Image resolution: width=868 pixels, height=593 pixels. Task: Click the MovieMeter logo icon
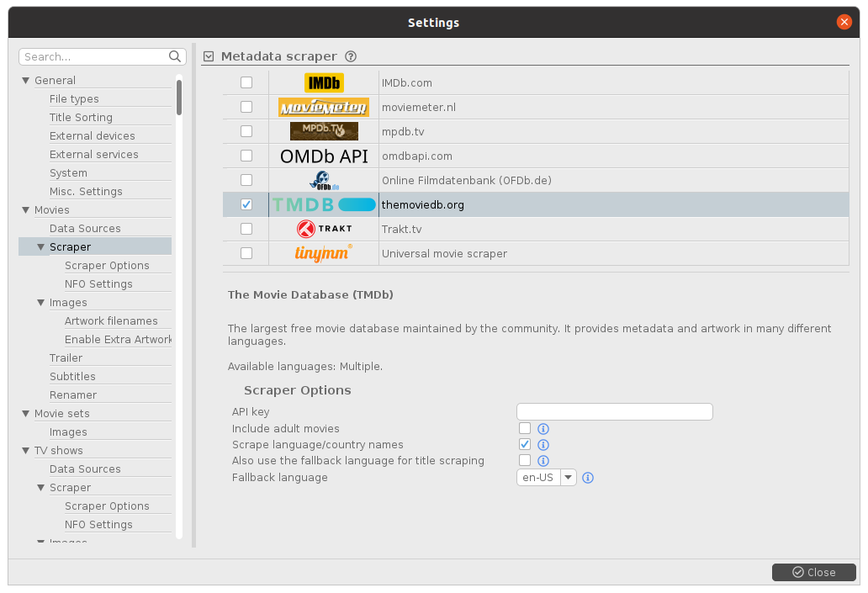pos(324,107)
